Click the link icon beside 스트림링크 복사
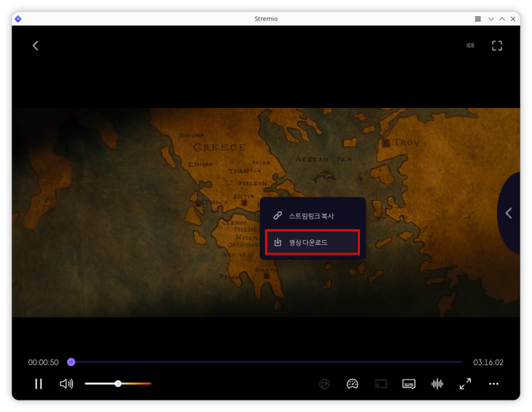This screenshot has height=412, width=532. 277,216
